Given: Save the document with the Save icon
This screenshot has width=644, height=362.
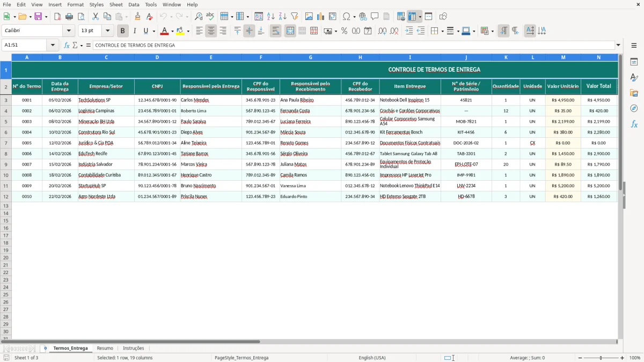Looking at the screenshot, I should (38, 17).
